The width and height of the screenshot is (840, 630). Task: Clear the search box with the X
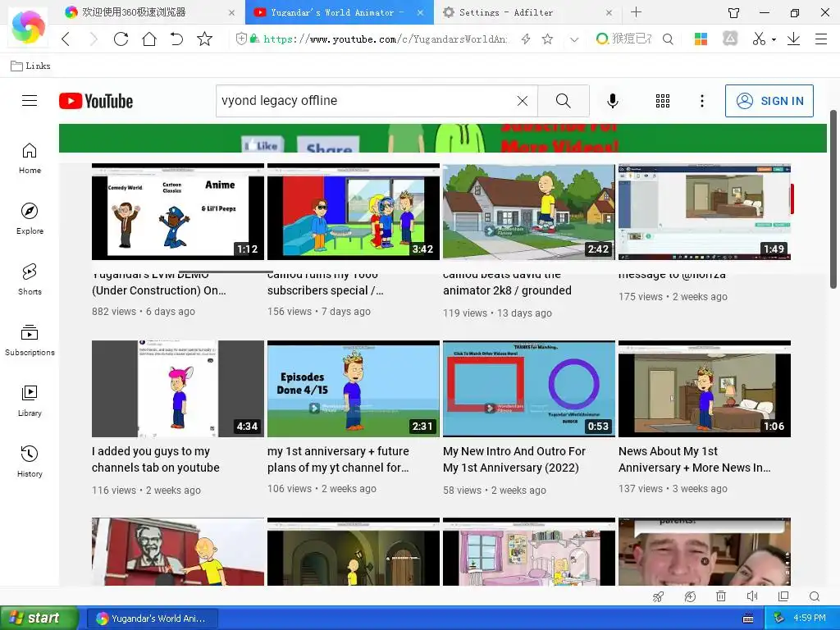point(523,101)
